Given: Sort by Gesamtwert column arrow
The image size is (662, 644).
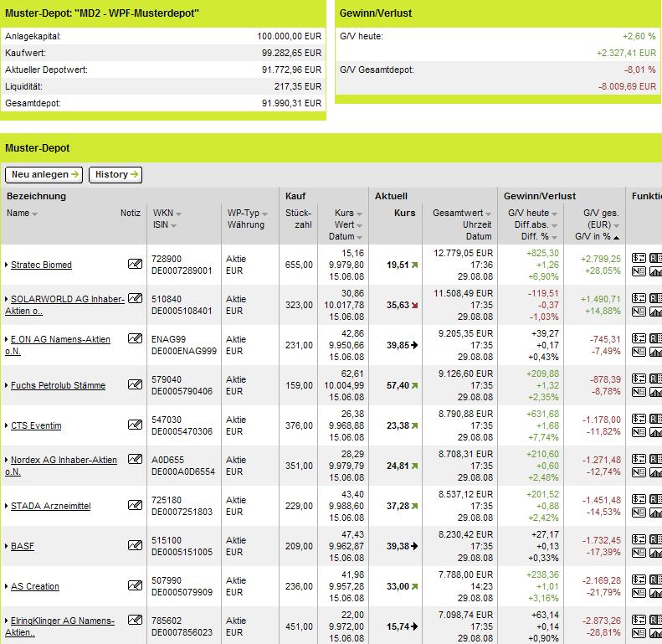Looking at the screenshot, I should click(x=488, y=214).
